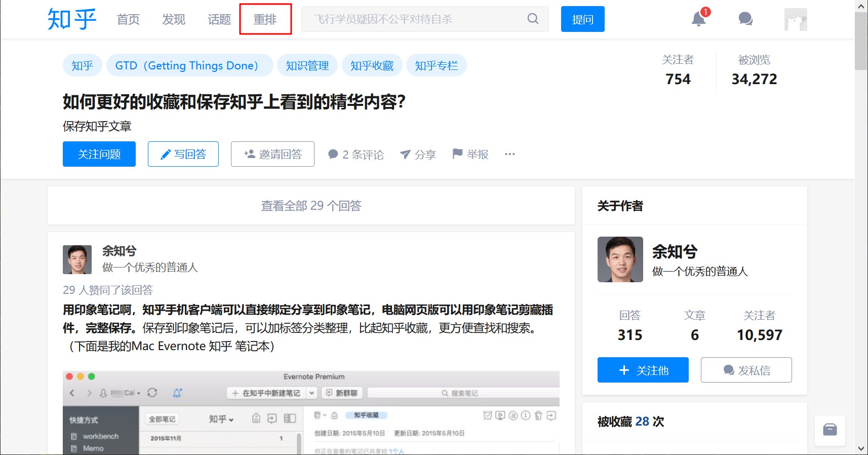This screenshot has height=455, width=868.
Task: Click the Evernote screenshot image
Action: coord(311,413)
